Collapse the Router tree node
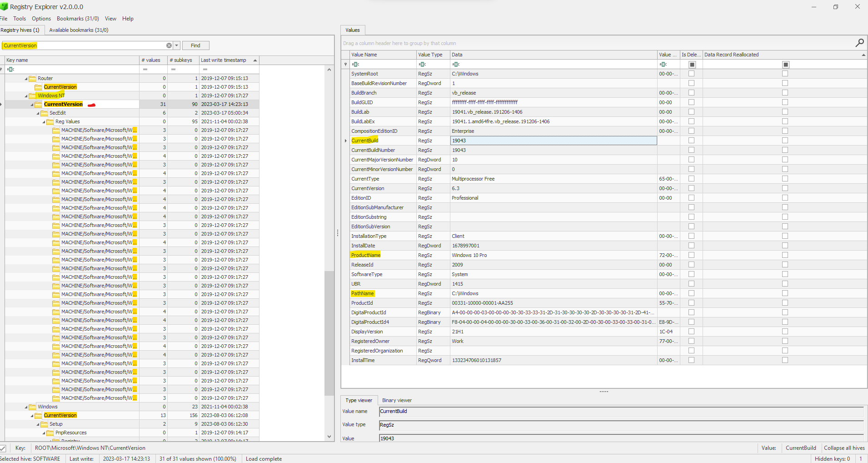 point(26,79)
